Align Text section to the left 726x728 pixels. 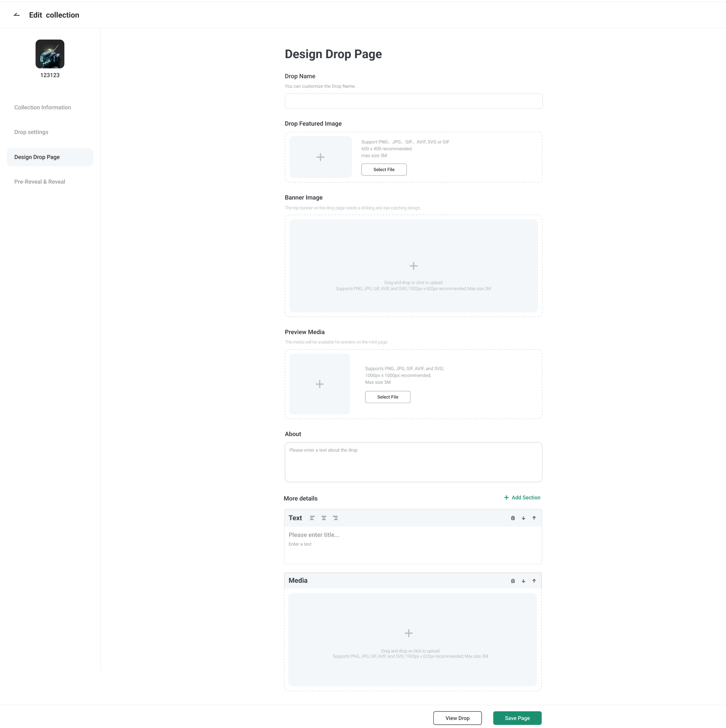[312, 518]
